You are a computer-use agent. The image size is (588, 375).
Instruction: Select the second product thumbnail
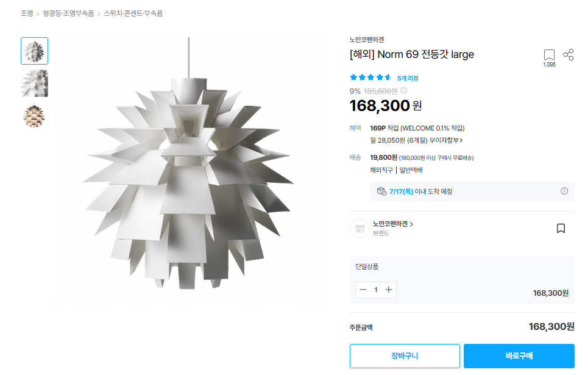(35, 84)
